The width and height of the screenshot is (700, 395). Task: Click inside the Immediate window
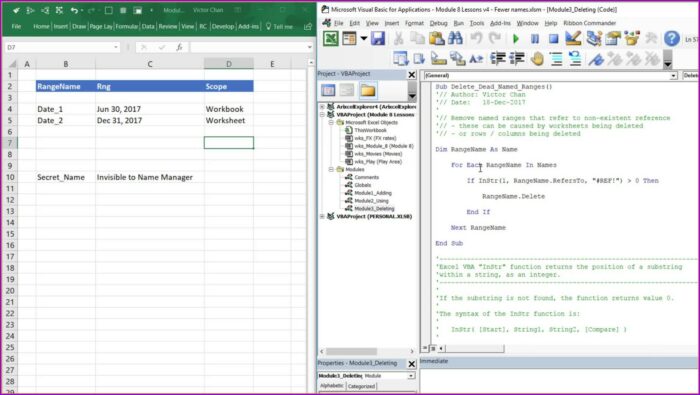(560, 380)
